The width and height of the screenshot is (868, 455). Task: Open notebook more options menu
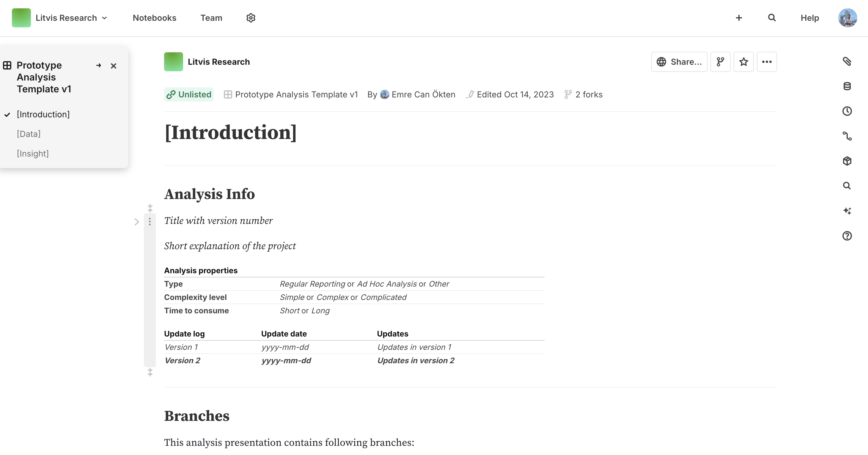[x=767, y=62]
